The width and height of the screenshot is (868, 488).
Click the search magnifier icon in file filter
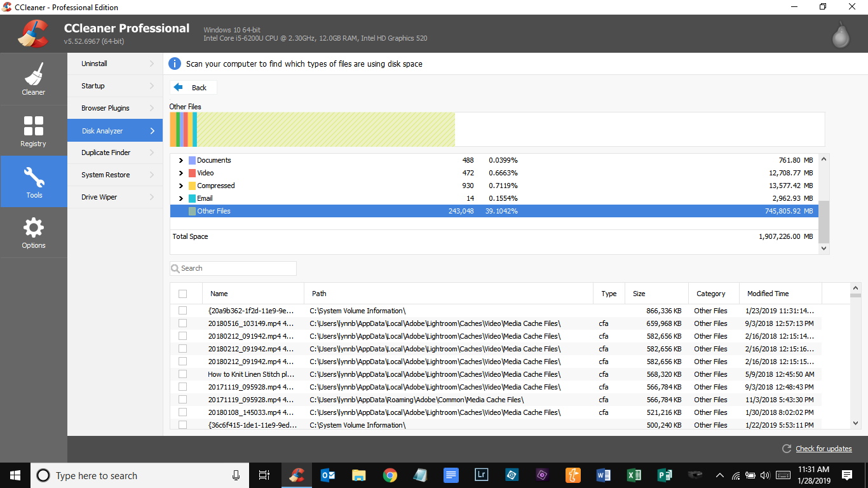pyautogui.click(x=175, y=268)
